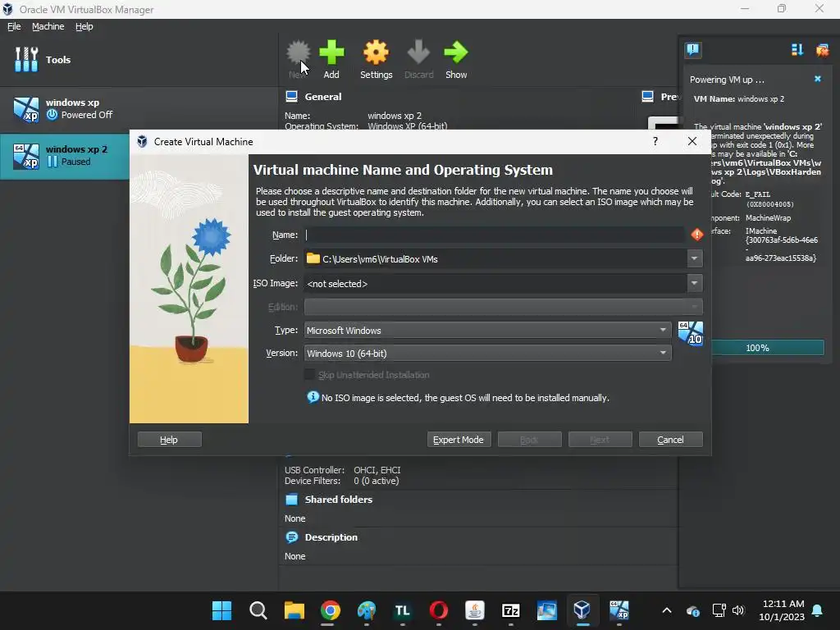Click the clear notifications icon at panel top right
Viewport: 840px width, 630px height.
click(822, 50)
